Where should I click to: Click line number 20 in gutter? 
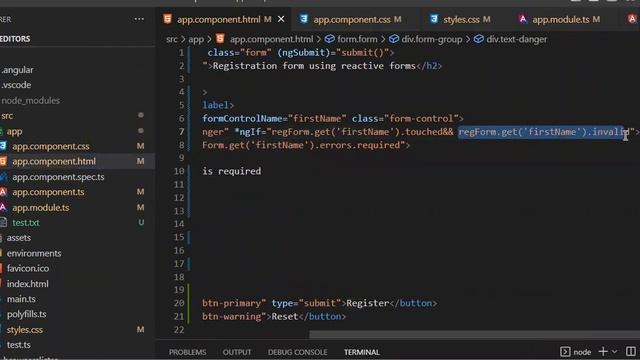coord(179,303)
